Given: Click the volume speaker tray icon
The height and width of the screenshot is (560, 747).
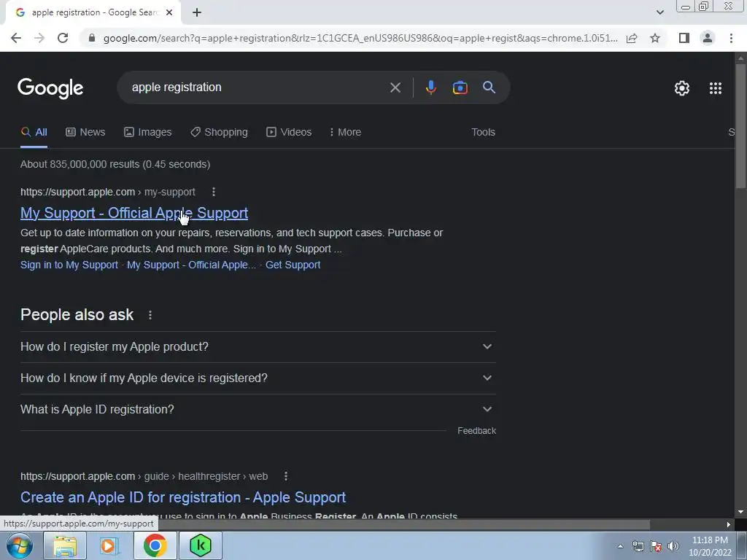Looking at the screenshot, I should 673,546.
